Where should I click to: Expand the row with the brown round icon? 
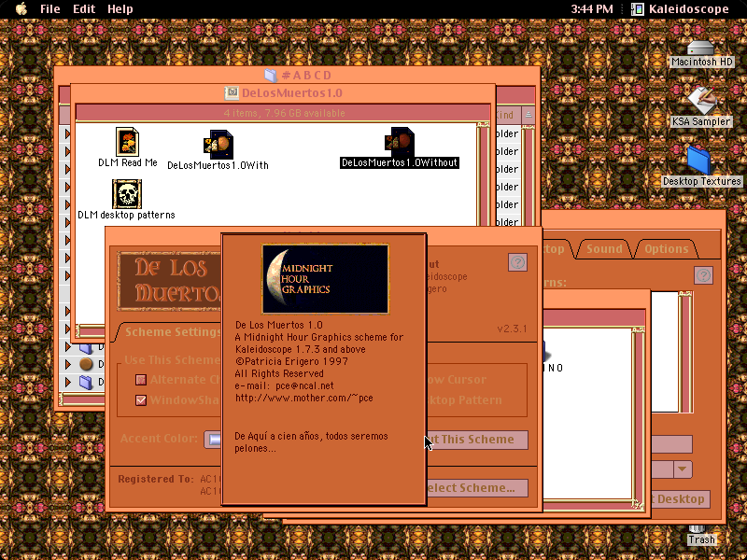point(68,364)
